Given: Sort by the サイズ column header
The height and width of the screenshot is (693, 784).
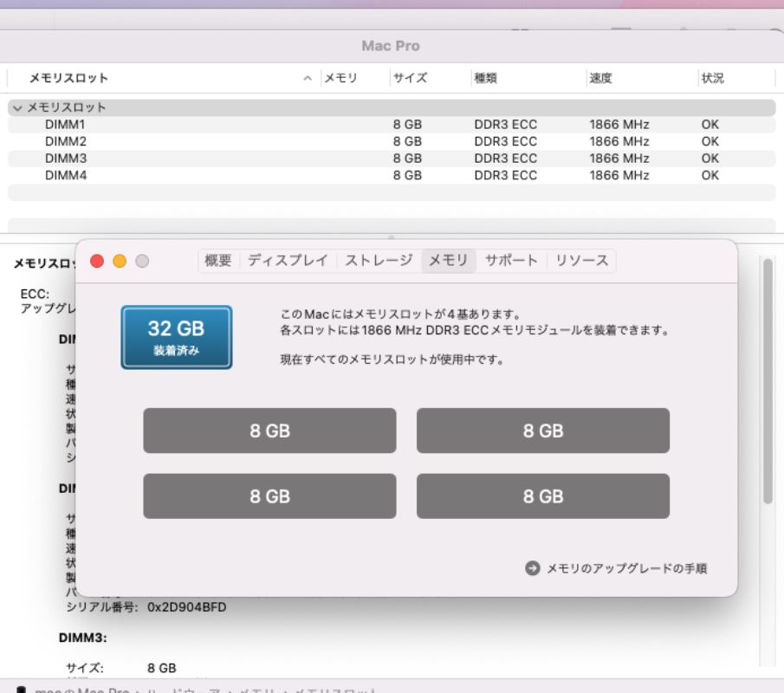Looking at the screenshot, I should (x=410, y=78).
